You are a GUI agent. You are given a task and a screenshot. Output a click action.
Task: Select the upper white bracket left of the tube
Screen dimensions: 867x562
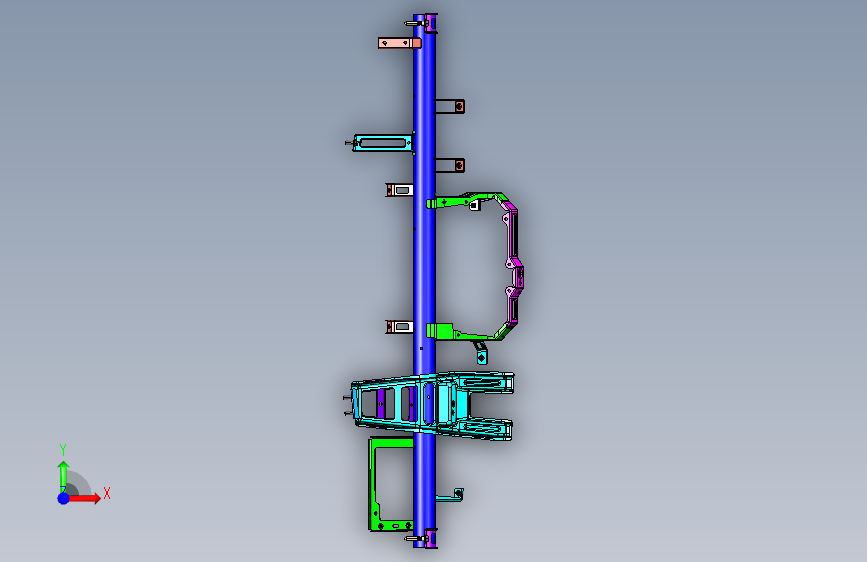(x=399, y=190)
